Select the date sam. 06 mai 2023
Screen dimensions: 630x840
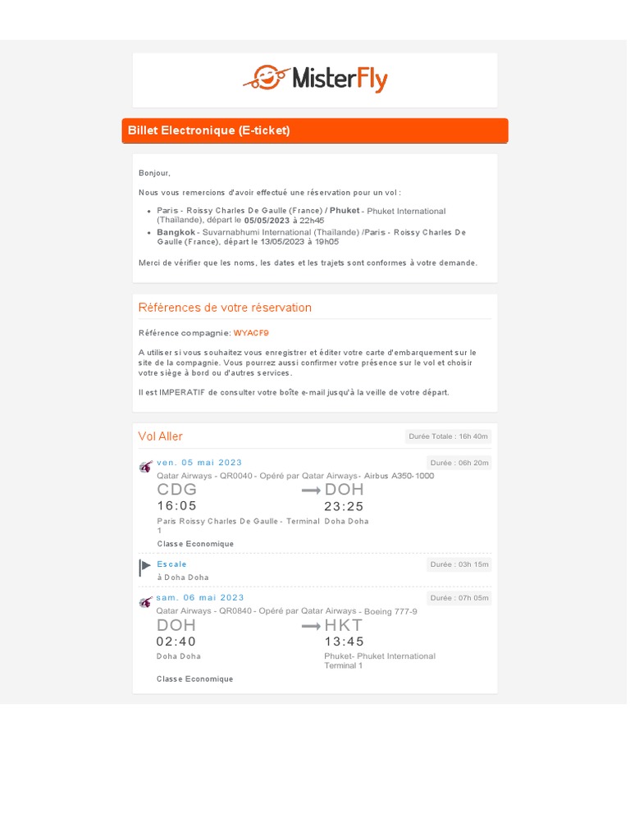[201, 599]
